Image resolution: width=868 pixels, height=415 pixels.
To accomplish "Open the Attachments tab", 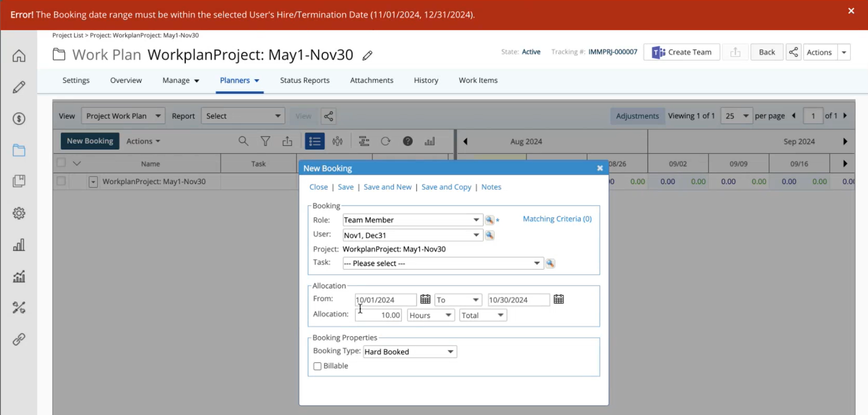I will pyautogui.click(x=372, y=80).
